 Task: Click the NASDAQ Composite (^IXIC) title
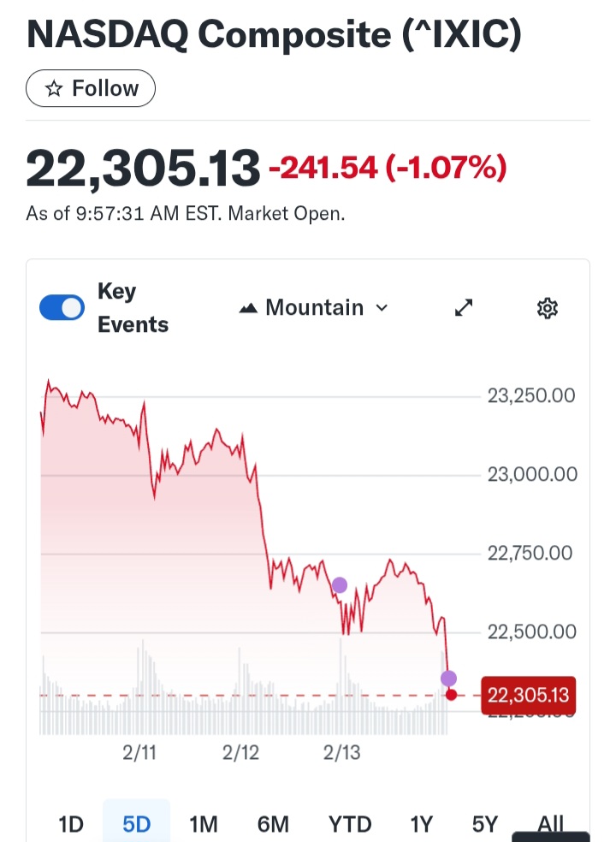click(x=274, y=34)
